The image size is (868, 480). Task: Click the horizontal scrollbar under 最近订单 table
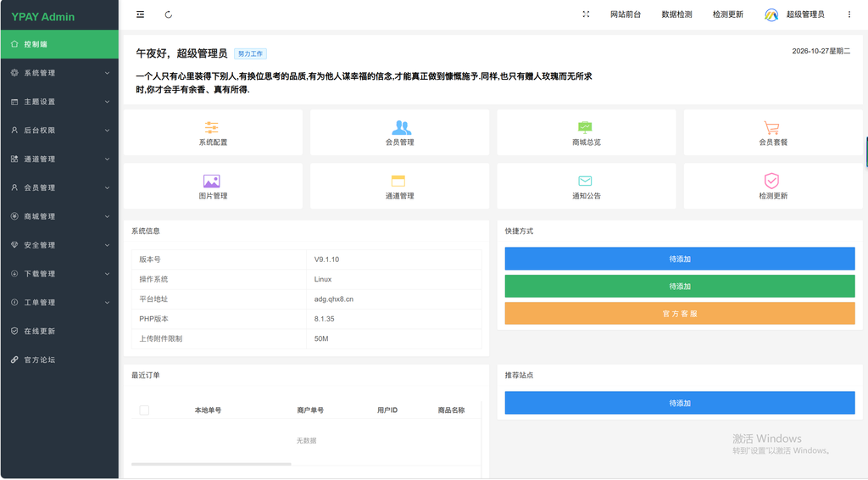click(x=211, y=464)
